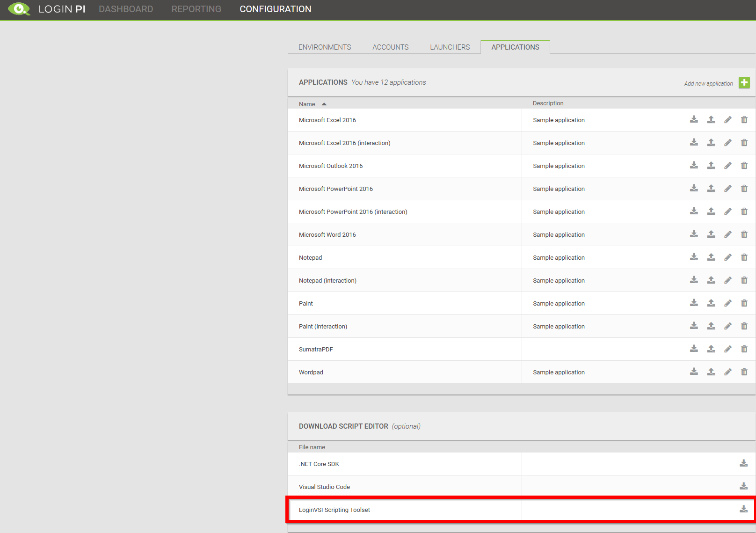Download the Microsoft PowerPoint 2016 application
The height and width of the screenshot is (533, 756).
[694, 189]
